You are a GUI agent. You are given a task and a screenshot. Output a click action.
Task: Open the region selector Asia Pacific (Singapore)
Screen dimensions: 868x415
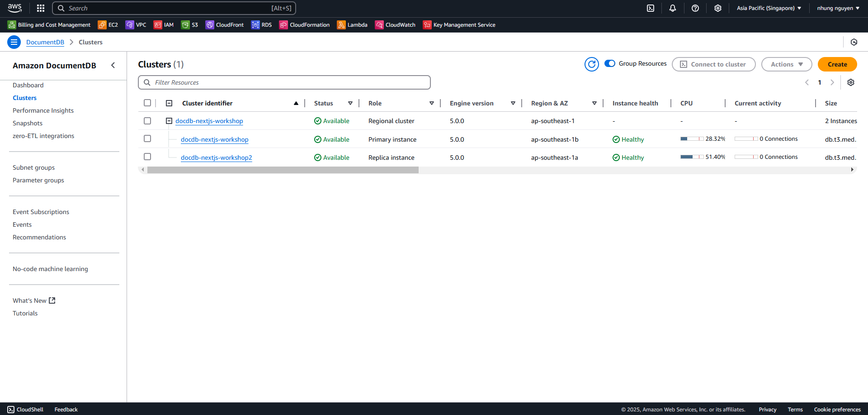769,8
